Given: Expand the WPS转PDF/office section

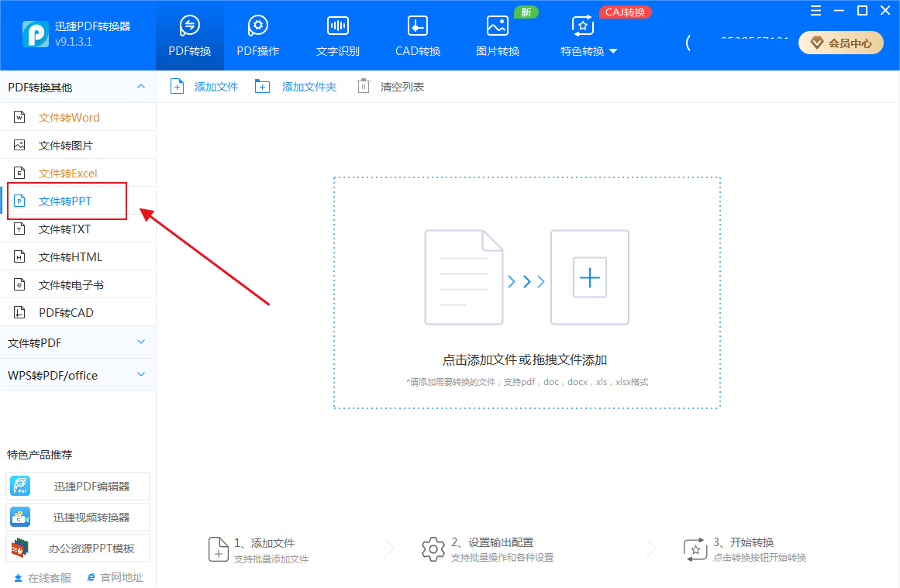Looking at the screenshot, I should coord(78,375).
